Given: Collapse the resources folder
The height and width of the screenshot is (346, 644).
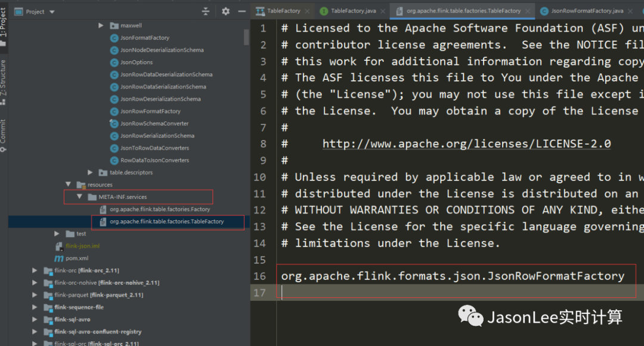Looking at the screenshot, I should tap(68, 185).
